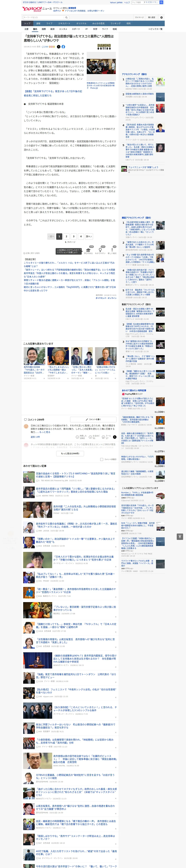This screenshot has width=186, height=868.
Task: Open the トピックス一覧 link
Action: [x=155, y=29]
